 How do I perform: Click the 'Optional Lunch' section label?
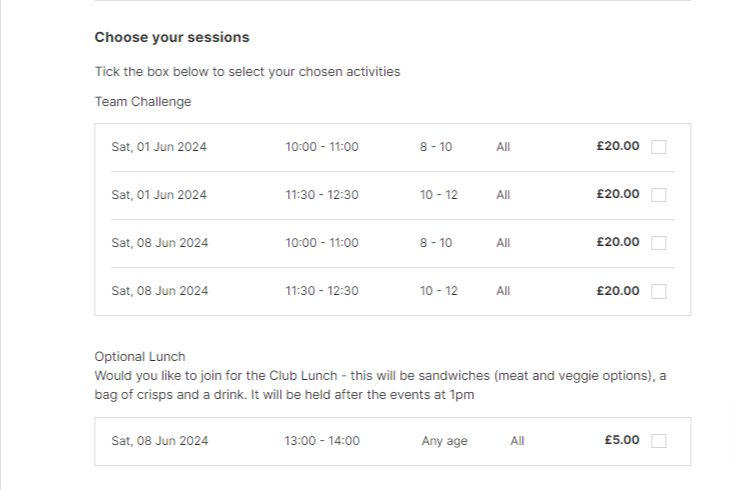(140, 357)
